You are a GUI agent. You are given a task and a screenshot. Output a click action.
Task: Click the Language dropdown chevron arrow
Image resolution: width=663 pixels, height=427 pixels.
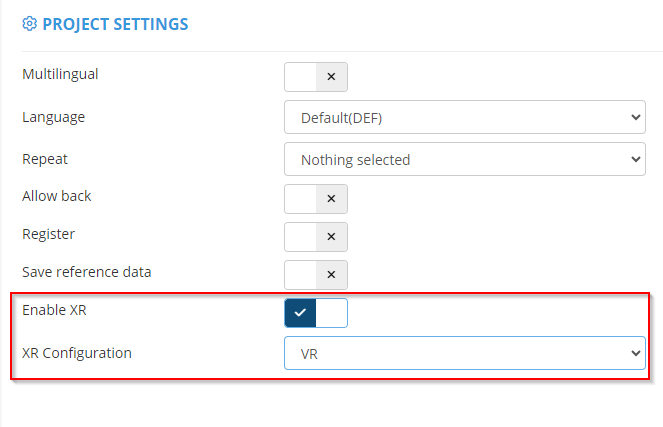[x=635, y=119]
